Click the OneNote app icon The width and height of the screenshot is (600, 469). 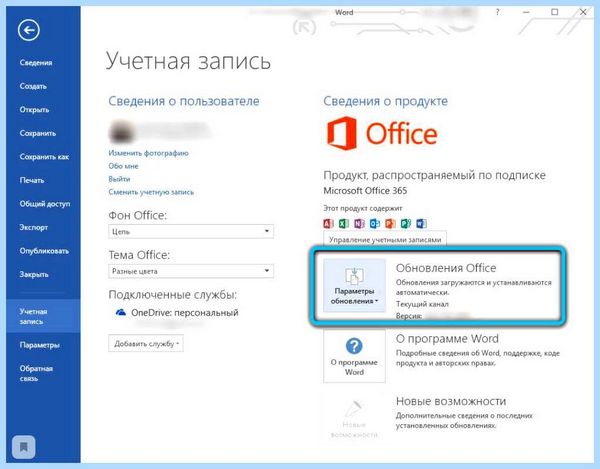coord(359,223)
